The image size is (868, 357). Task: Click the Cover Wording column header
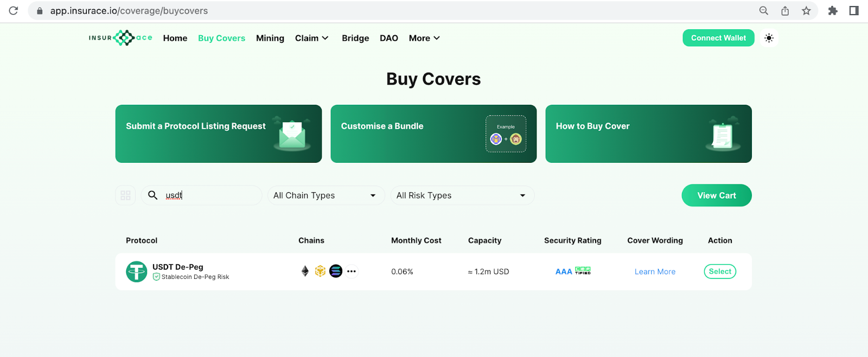(x=655, y=240)
